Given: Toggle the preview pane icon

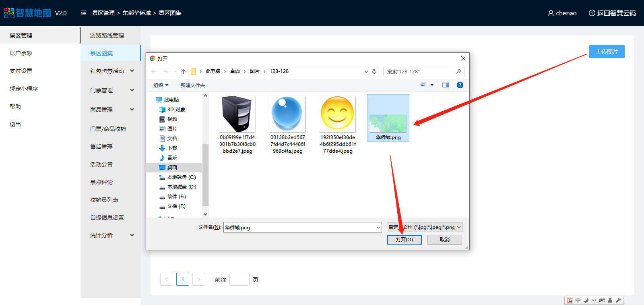Looking at the screenshot, I should [445, 85].
